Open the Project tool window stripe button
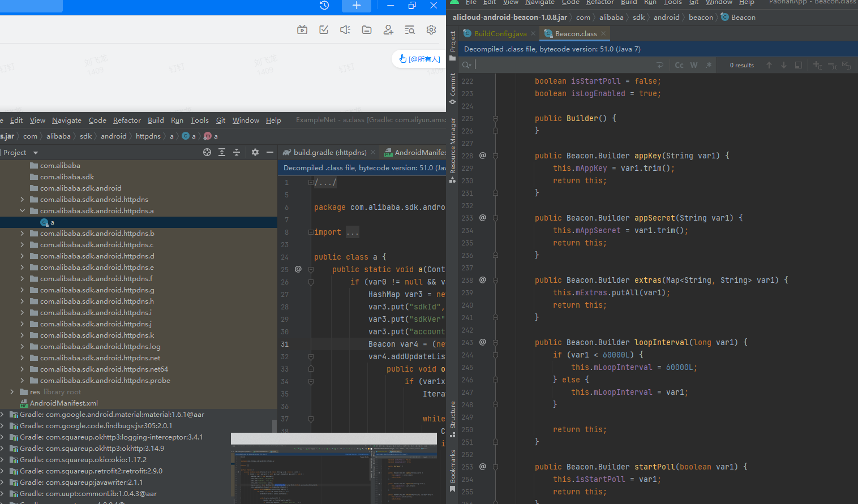Image resolution: width=858 pixels, height=504 pixels. (x=453, y=46)
